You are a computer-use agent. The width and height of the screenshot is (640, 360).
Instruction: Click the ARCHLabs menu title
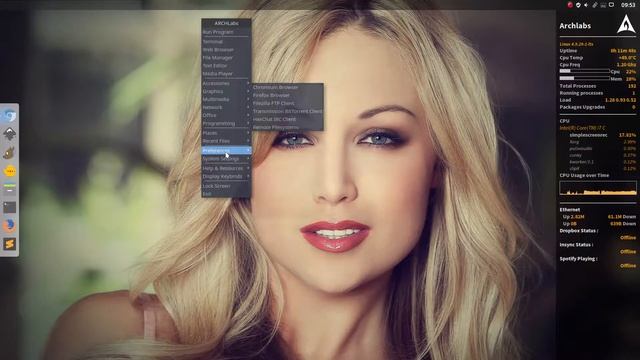[226, 24]
